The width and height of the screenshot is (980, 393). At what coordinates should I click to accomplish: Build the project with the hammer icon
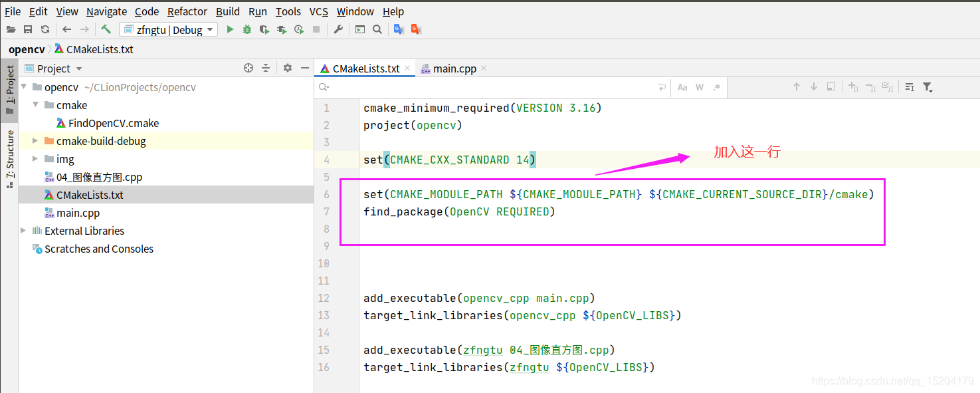(x=106, y=29)
